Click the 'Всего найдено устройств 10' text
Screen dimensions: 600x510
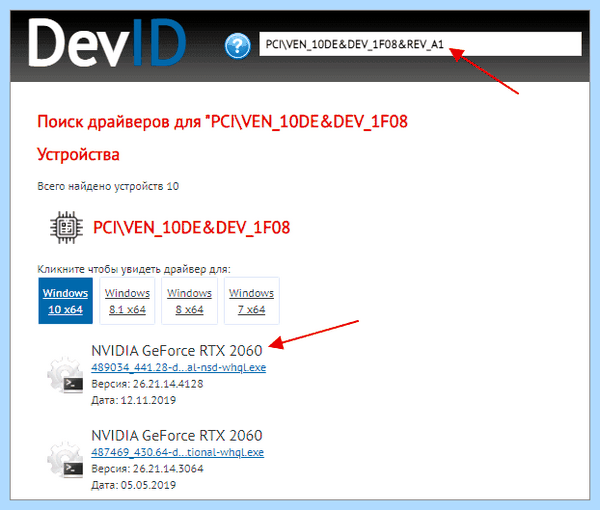tap(108, 186)
